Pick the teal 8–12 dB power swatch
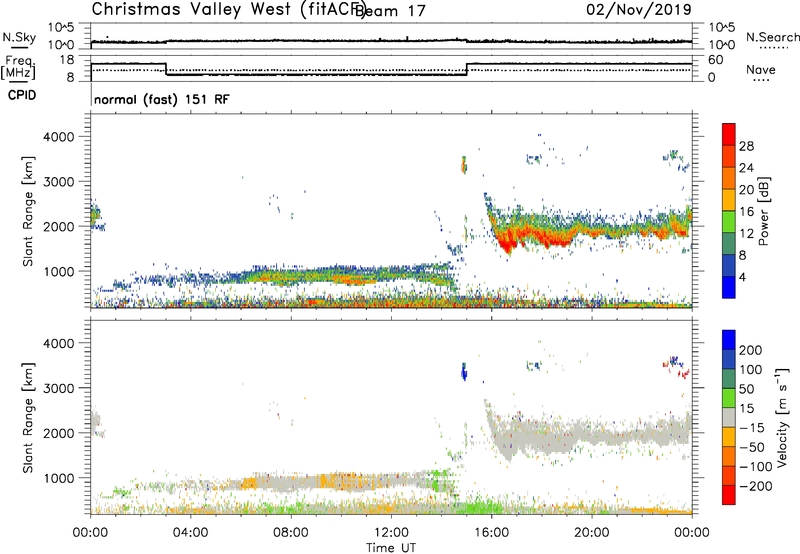 coord(729,244)
